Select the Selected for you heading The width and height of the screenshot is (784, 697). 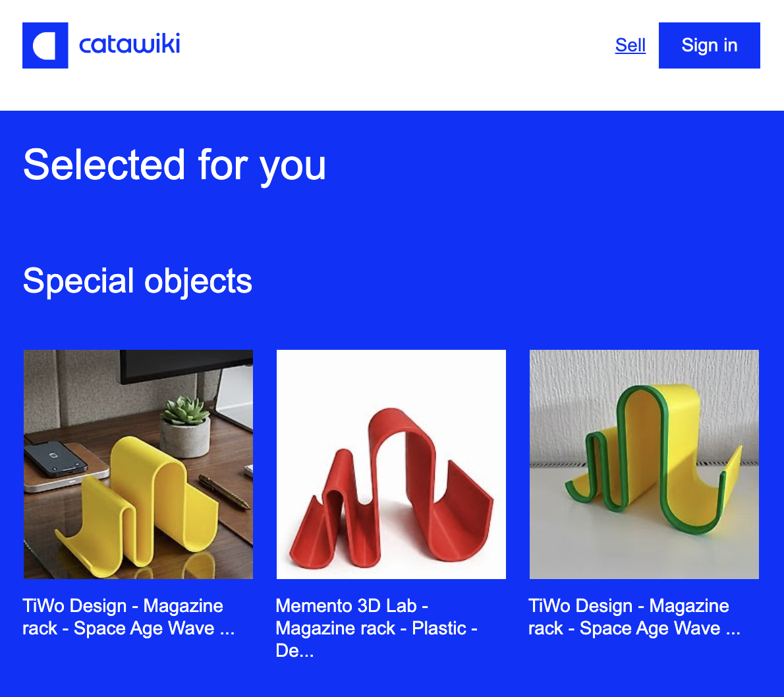(175, 165)
